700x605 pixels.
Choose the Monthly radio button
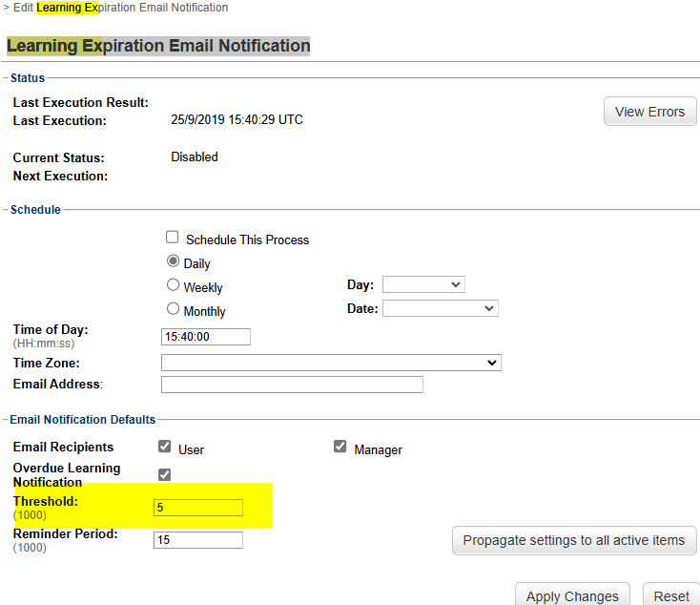pos(173,308)
